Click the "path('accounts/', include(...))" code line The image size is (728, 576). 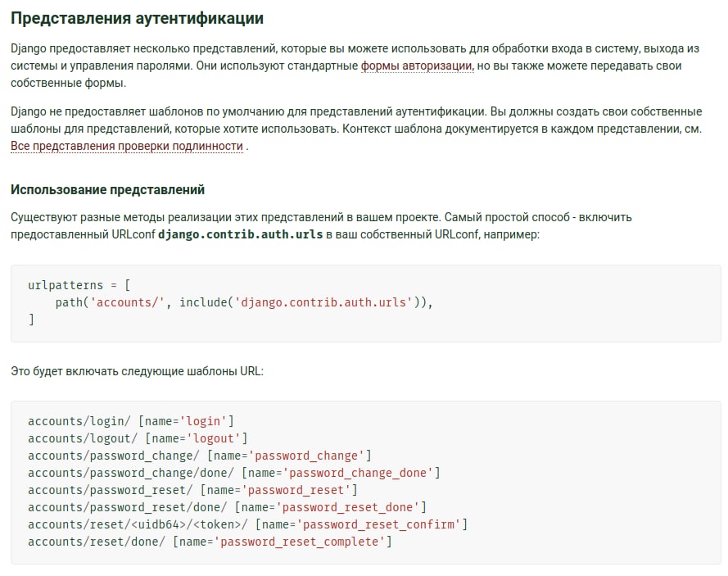[244, 302]
